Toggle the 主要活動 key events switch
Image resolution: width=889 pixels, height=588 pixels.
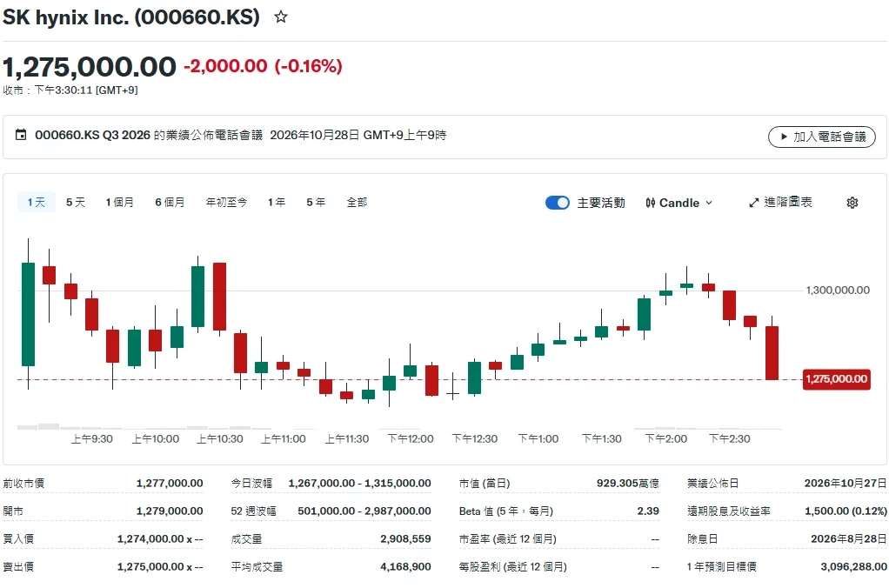(x=558, y=203)
